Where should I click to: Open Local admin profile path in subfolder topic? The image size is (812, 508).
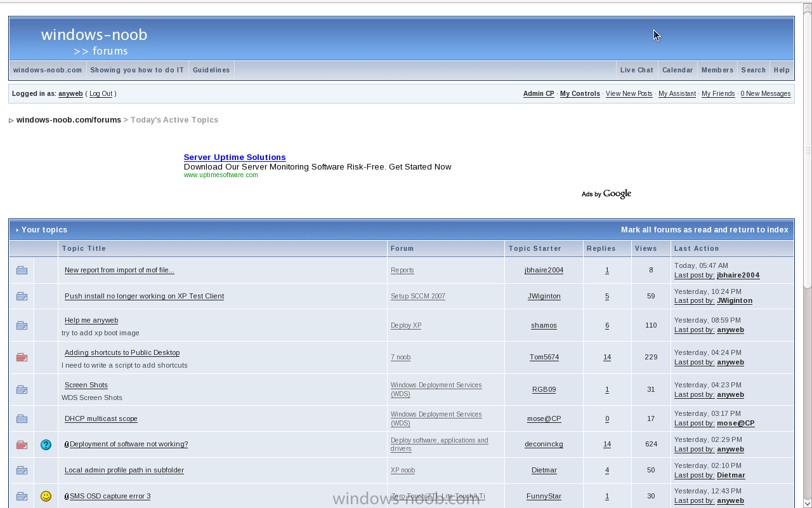coord(124,471)
